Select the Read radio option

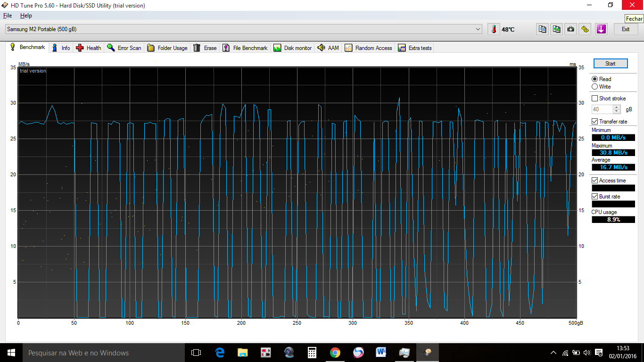click(x=602, y=79)
